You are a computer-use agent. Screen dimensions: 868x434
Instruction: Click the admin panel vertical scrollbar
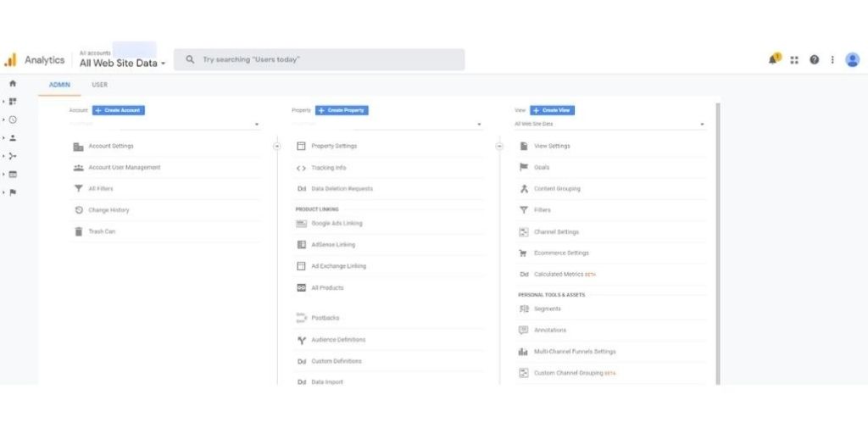pyautogui.click(x=718, y=243)
